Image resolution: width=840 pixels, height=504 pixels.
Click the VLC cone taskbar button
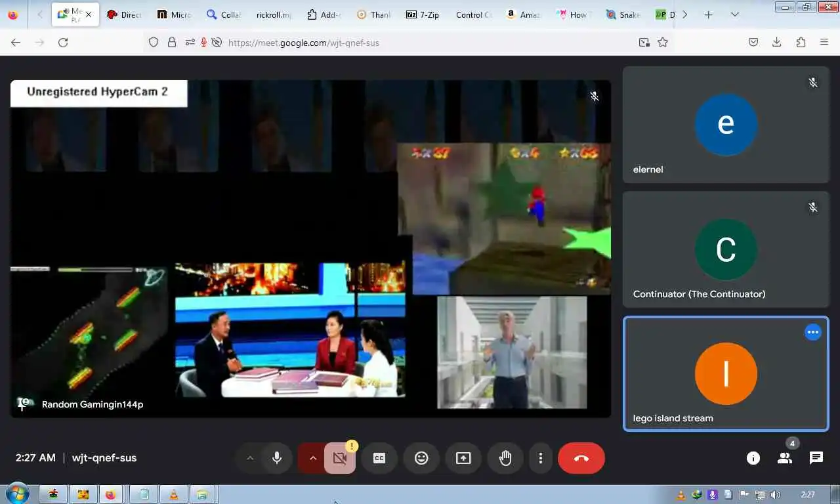174,494
